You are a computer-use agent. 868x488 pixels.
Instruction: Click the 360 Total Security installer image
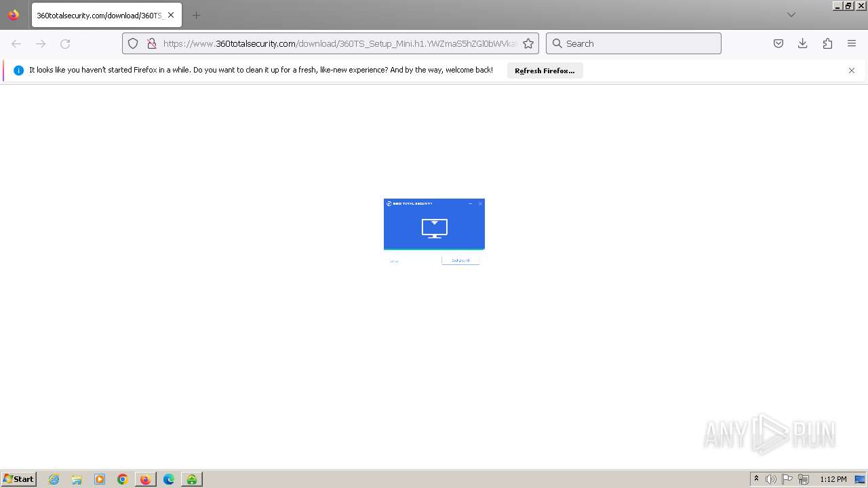point(434,232)
